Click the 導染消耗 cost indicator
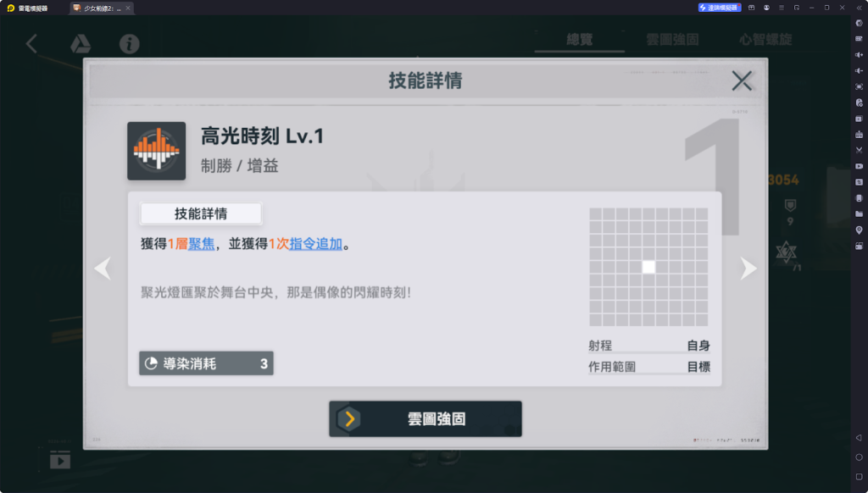 coord(206,363)
